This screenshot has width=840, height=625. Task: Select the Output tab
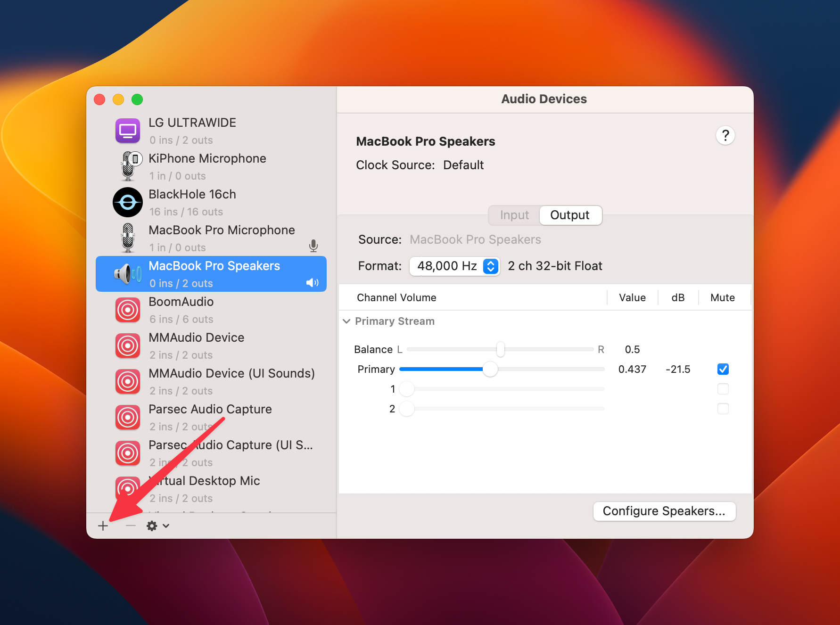[570, 215]
